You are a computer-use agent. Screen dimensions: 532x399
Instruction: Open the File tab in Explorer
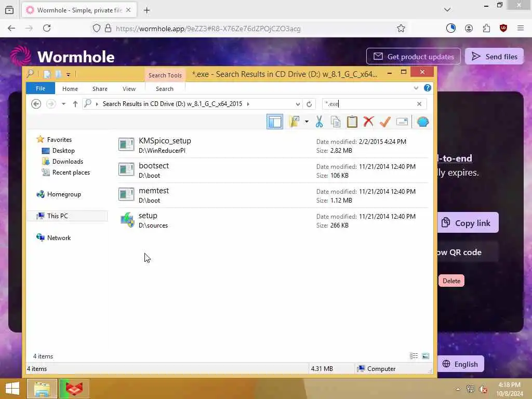(x=41, y=88)
